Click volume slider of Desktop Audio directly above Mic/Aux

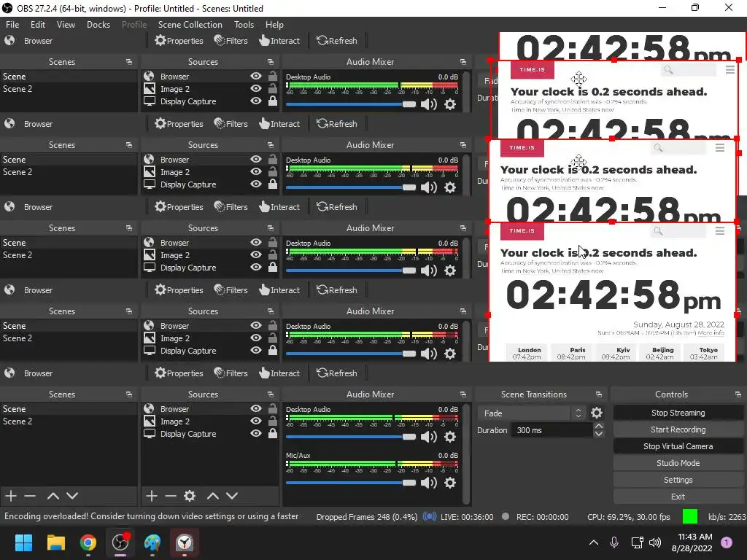point(351,437)
